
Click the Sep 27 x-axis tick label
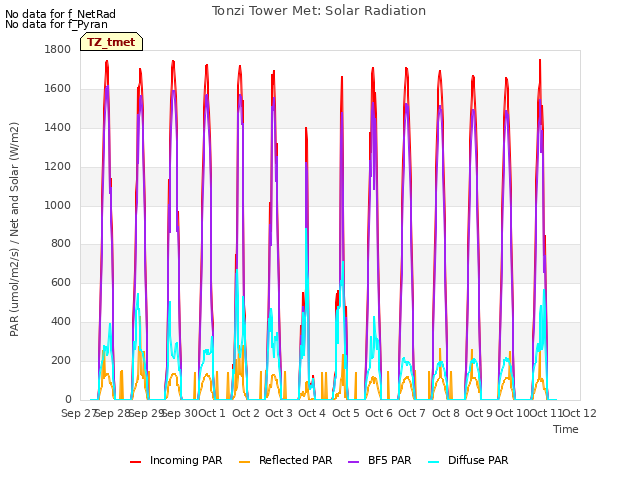pos(78,413)
